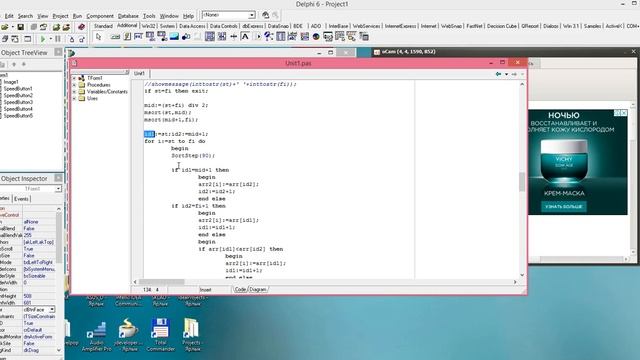Pick the ValueListEditor component icon
The width and height of the screenshot is (640, 360).
pos(280,37)
